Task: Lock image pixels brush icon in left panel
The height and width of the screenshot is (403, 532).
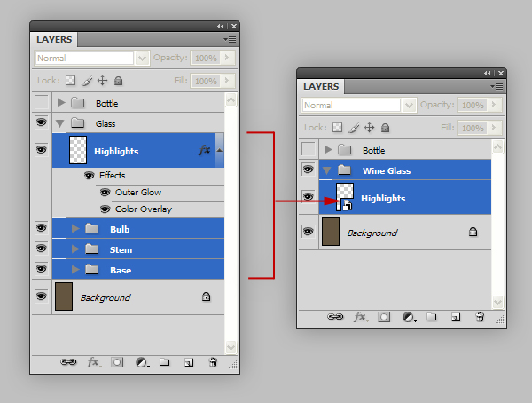Action: point(87,81)
